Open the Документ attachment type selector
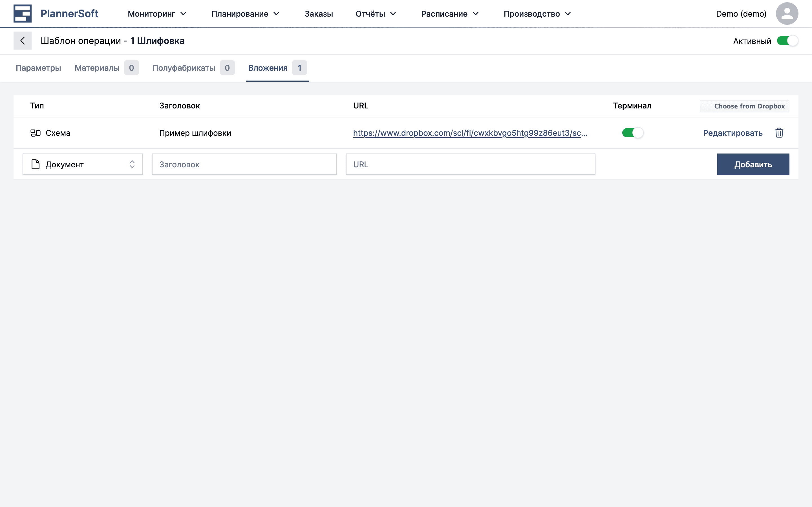This screenshot has height=507, width=812. (x=83, y=164)
